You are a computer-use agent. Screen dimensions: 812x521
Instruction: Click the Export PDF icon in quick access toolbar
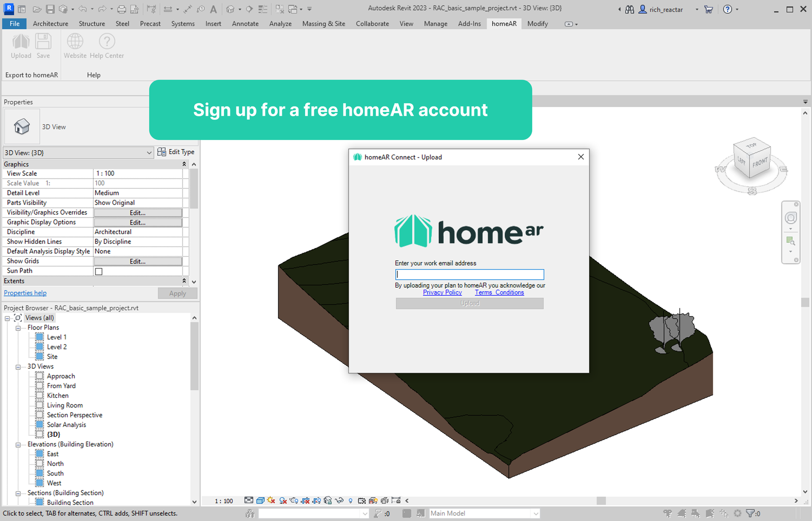click(135, 9)
